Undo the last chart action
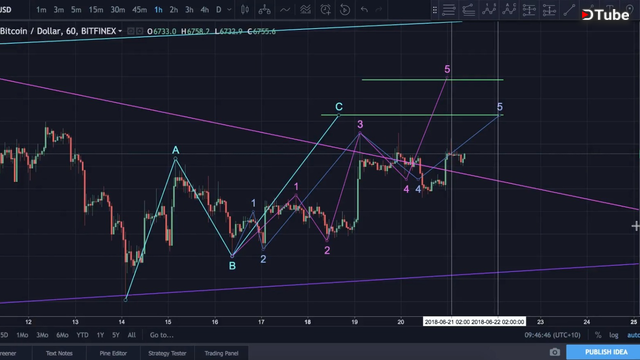Image resolution: width=640 pixels, height=360 pixels. [364, 9]
